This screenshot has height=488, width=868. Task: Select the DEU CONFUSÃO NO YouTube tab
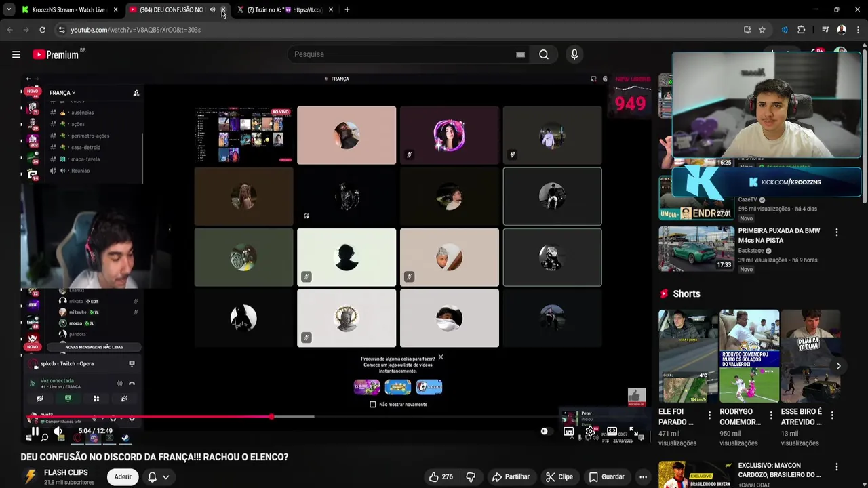point(170,9)
